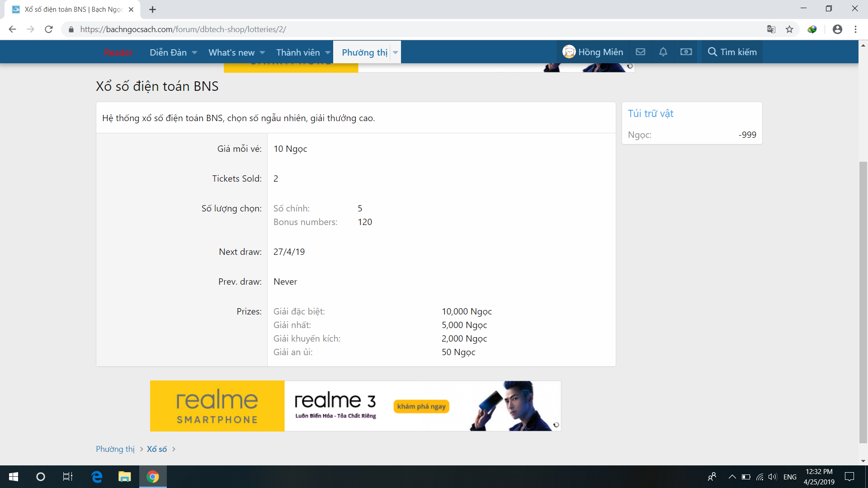Click the vertical page scrollbar
868x488 pixels.
point(863,298)
